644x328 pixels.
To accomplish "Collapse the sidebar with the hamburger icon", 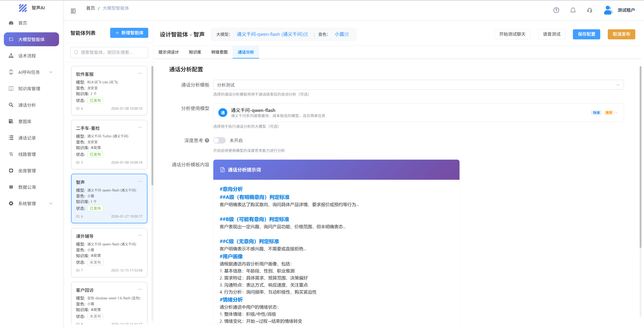I will tap(73, 11).
